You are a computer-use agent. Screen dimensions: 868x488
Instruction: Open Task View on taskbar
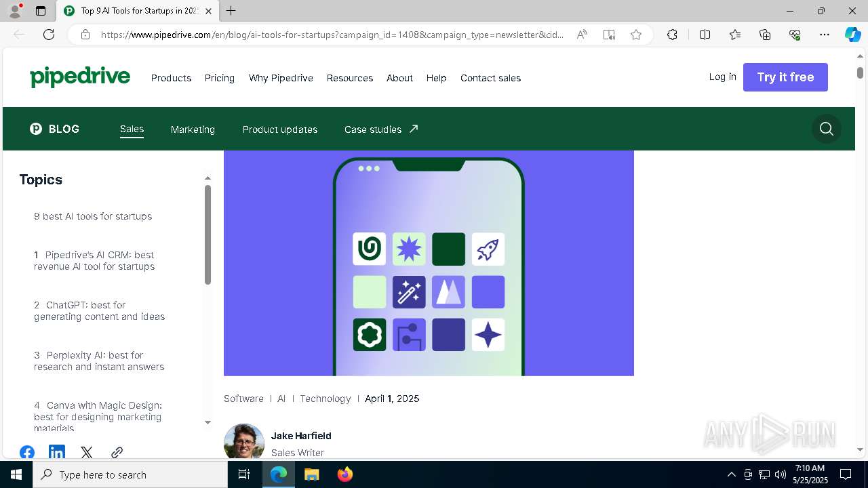point(245,474)
